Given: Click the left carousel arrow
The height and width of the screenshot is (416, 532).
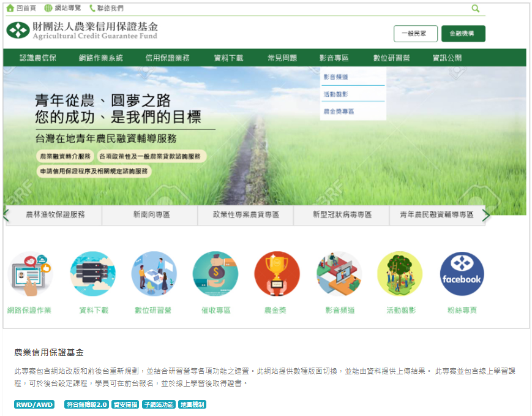Looking at the screenshot, I should pos(6,215).
